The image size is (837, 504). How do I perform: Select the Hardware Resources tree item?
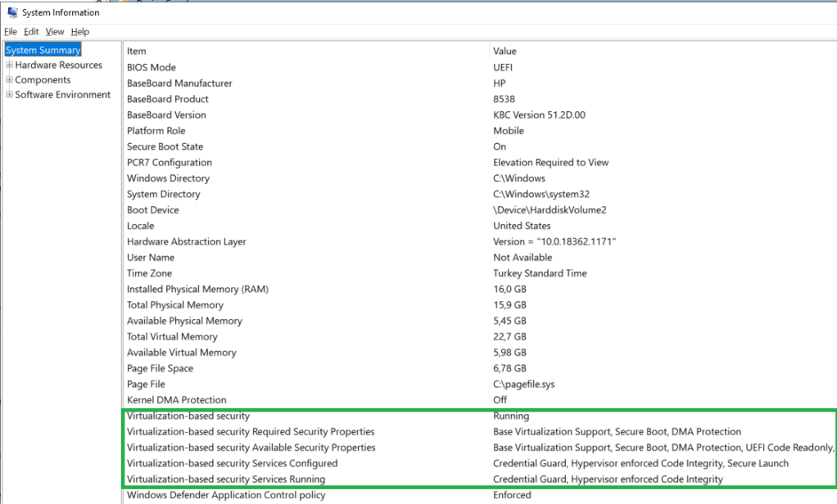(x=58, y=65)
